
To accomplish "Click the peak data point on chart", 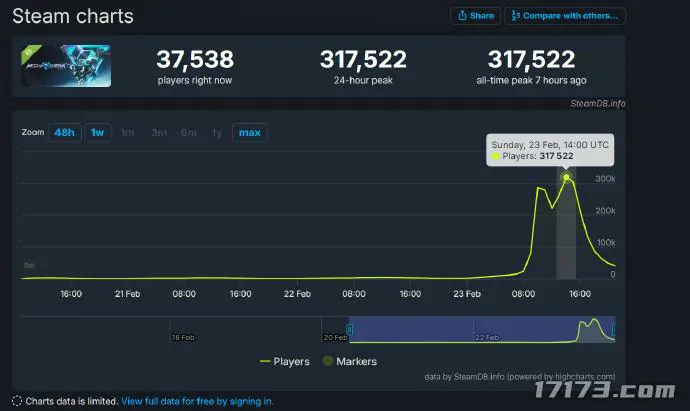I will pos(566,177).
